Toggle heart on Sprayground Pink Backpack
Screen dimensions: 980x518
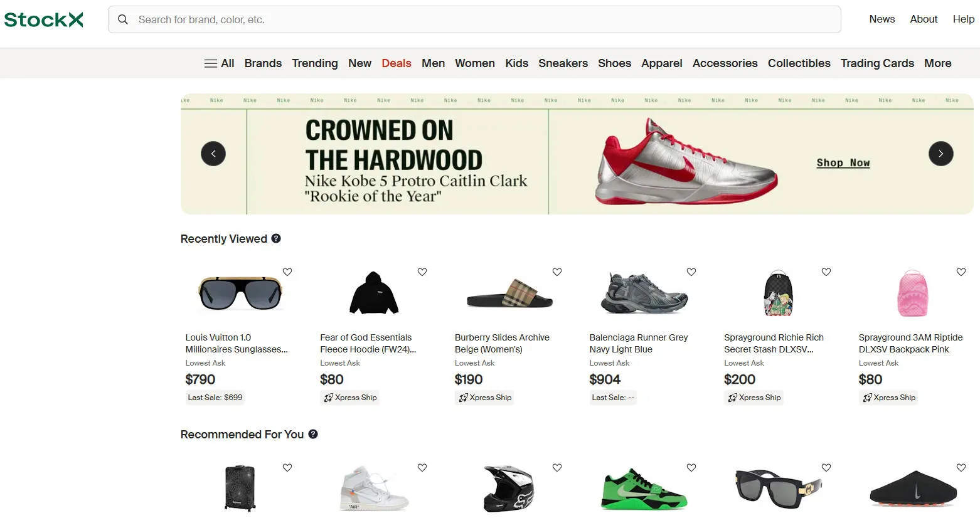click(961, 272)
